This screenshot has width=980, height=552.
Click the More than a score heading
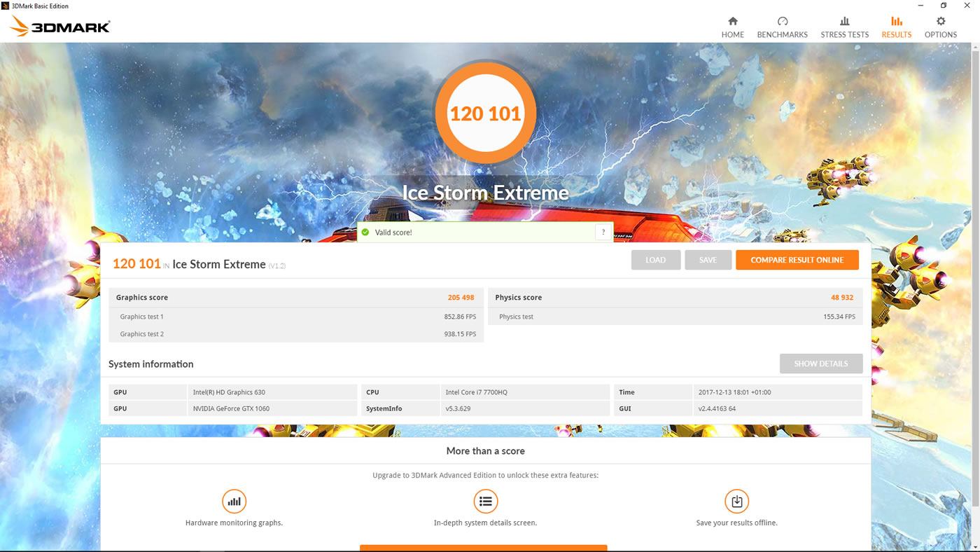click(486, 451)
